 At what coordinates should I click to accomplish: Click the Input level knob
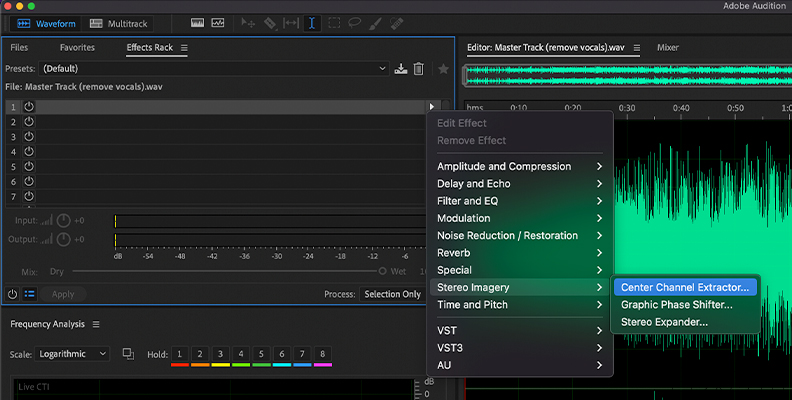(x=63, y=221)
